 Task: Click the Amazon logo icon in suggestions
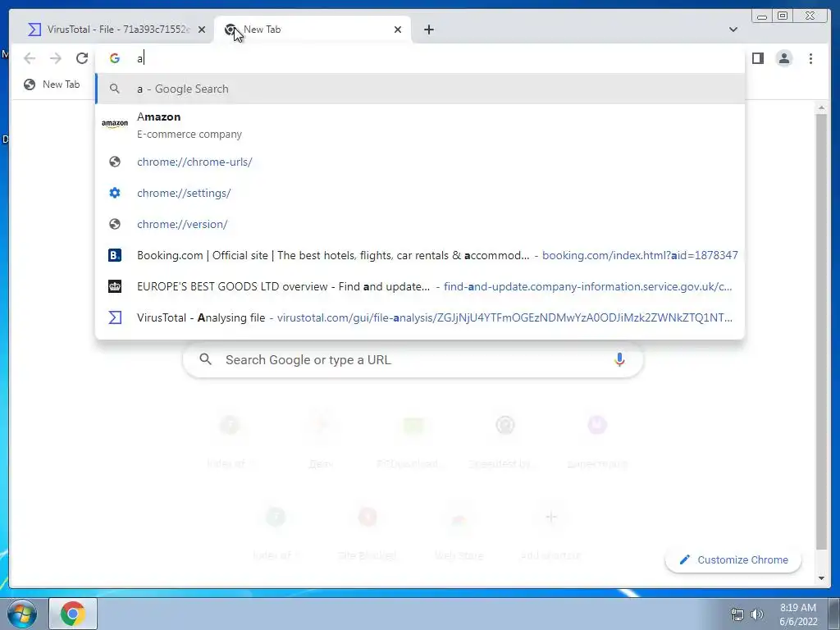[x=115, y=124]
